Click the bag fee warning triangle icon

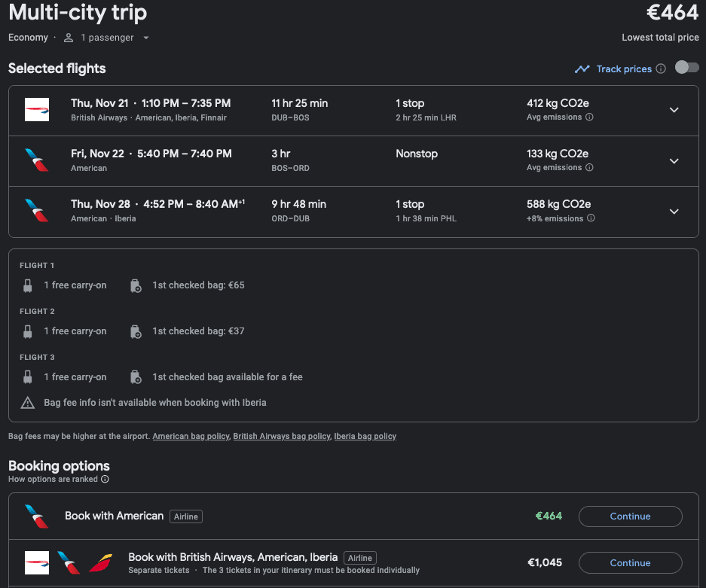(28, 403)
